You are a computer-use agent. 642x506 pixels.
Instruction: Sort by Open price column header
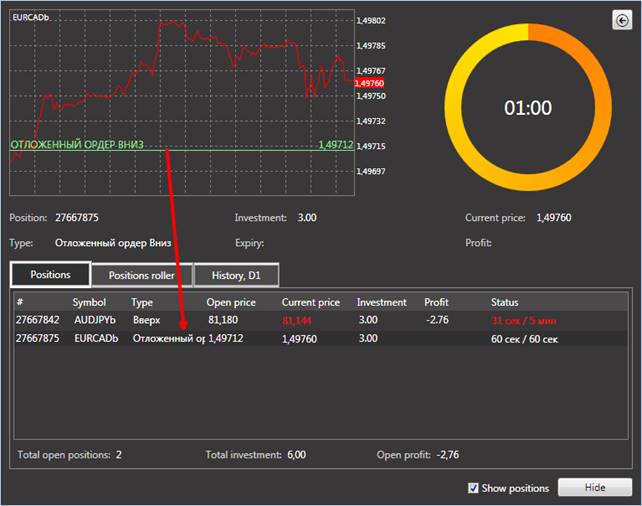[231, 302]
